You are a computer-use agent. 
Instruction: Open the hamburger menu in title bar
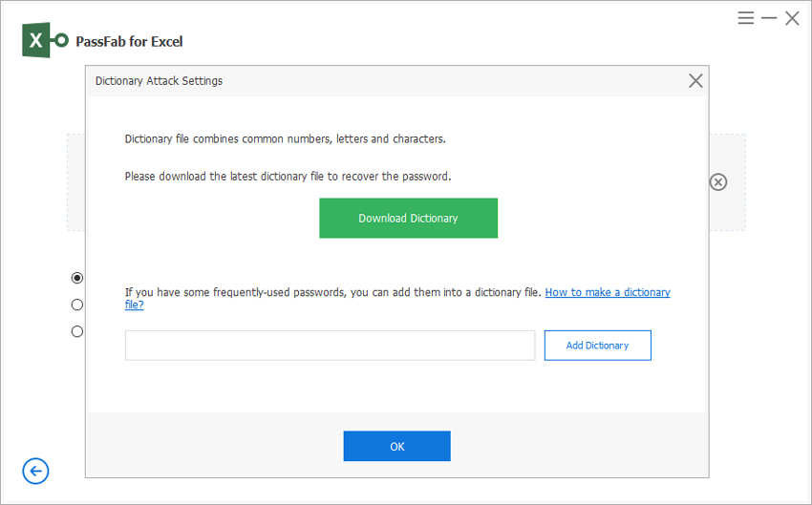pos(746,18)
